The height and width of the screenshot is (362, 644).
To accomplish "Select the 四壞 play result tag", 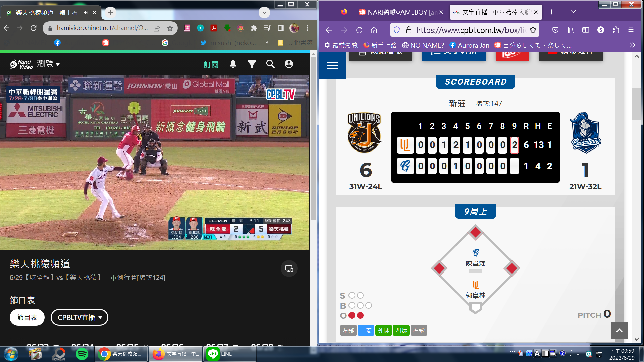I will pyautogui.click(x=401, y=330).
